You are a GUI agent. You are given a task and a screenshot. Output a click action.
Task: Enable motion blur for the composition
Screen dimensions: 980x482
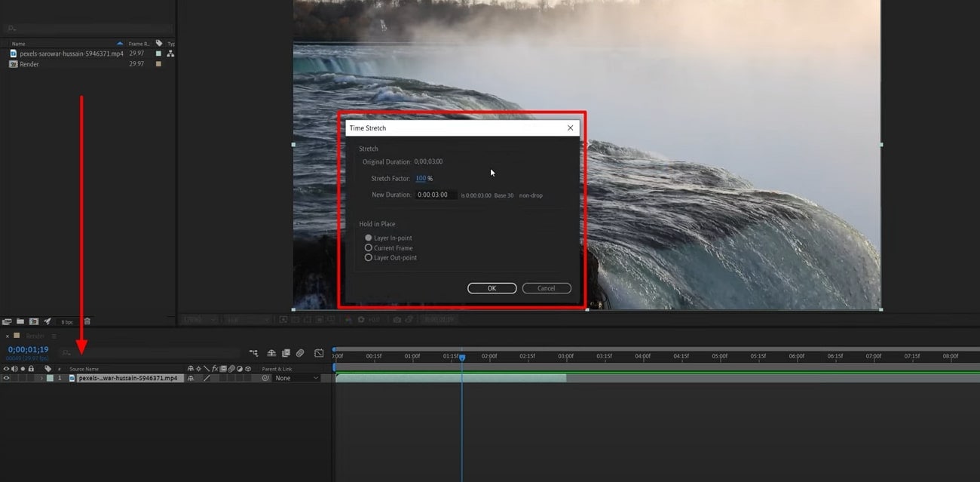pos(300,353)
